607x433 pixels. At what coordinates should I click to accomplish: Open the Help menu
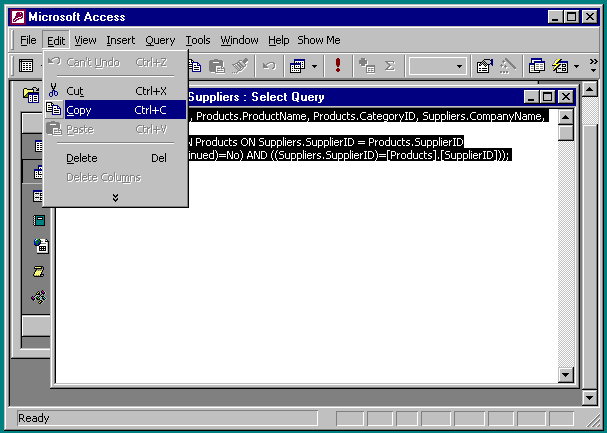click(x=279, y=40)
